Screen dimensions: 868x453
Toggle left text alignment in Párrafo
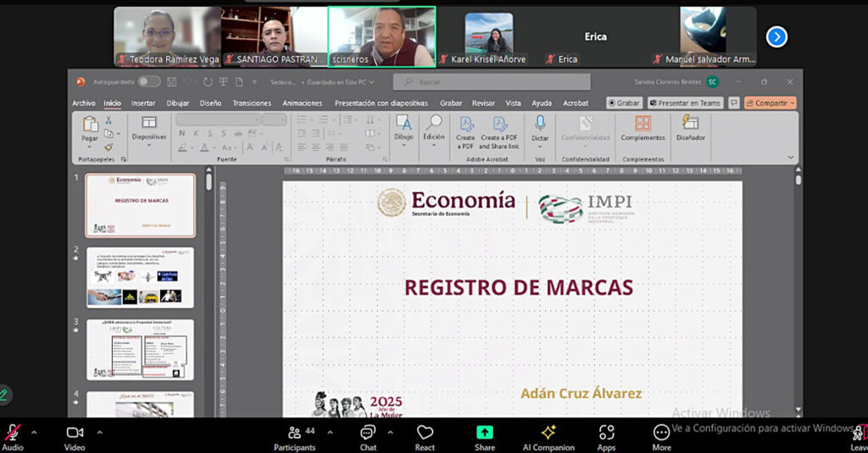[x=302, y=147]
